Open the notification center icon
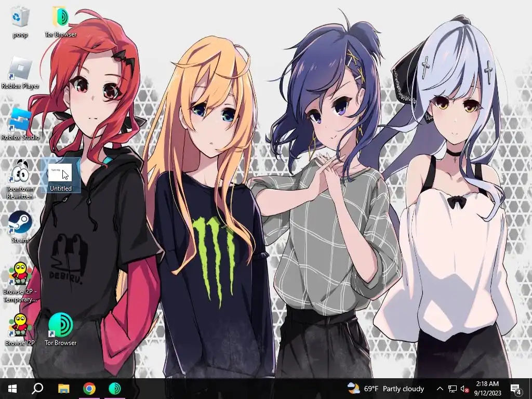The height and width of the screenshot is (399, 532). [x=515, y=389]
